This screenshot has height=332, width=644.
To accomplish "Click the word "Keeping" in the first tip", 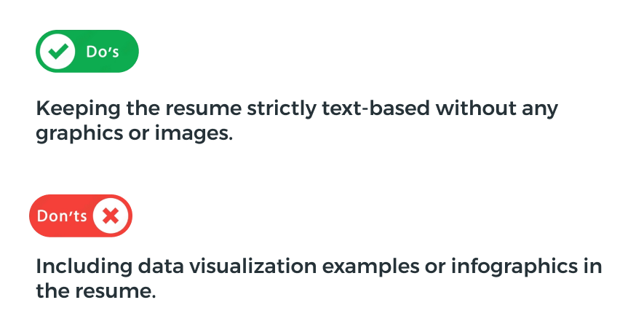I will tap(78, 109).
